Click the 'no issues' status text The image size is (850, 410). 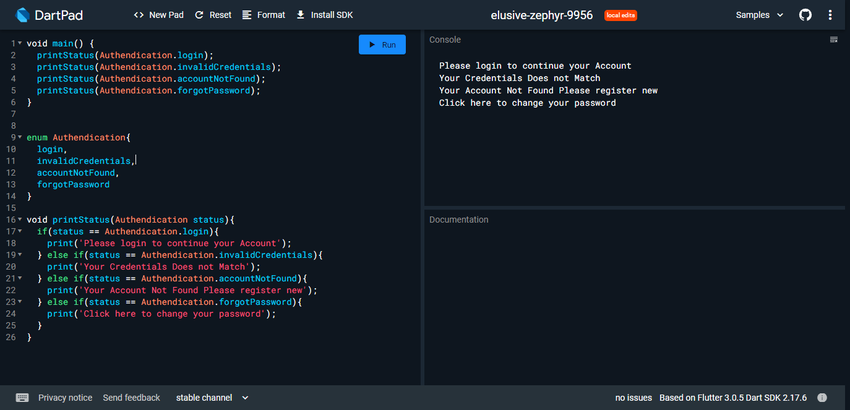point(634,397)
